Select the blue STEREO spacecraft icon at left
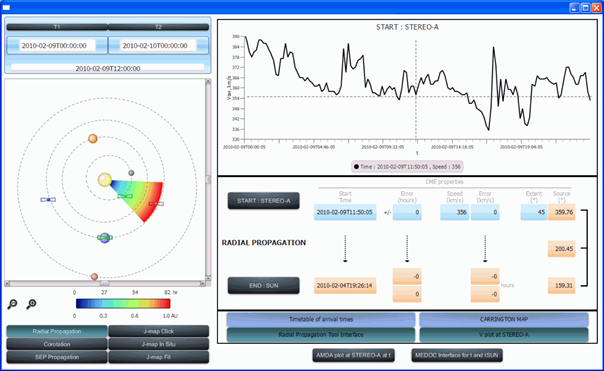 [48, 200]
